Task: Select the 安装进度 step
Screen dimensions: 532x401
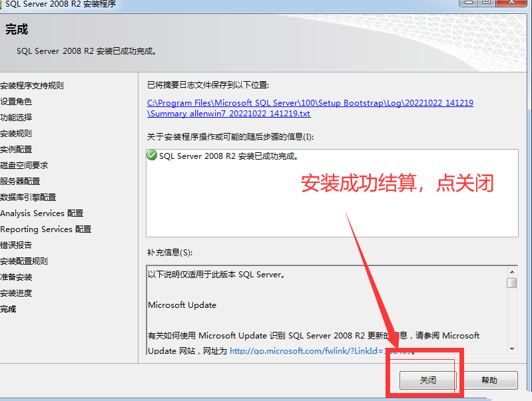Action: click(x=16, y=293)
